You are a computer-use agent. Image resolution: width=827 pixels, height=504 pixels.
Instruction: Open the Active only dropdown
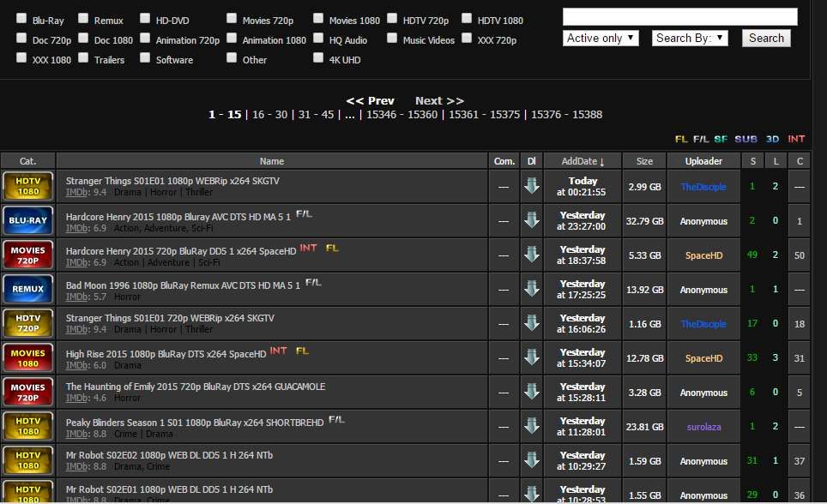pyautogui.click(x=601, y=38)
